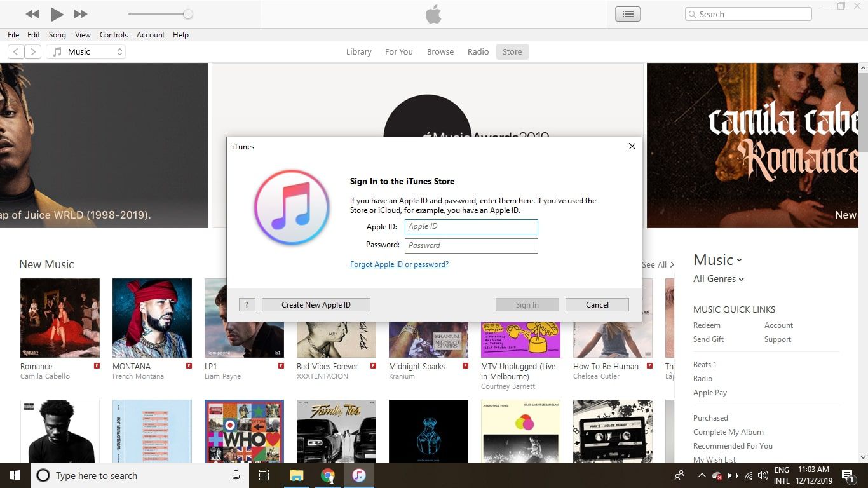Open the Music media picker dropdown

[86, 52]
